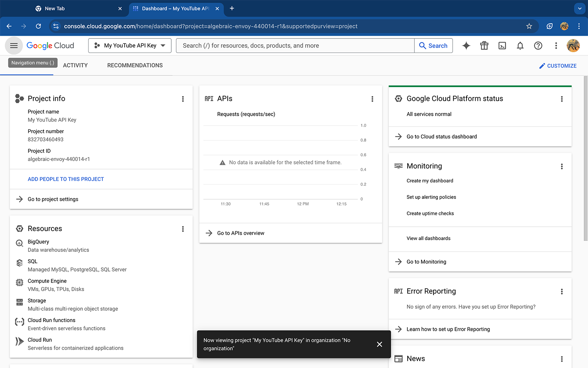Open the Google account avatar in console header
This screenshot has width=588, height=368.
[x=573, y=46]
